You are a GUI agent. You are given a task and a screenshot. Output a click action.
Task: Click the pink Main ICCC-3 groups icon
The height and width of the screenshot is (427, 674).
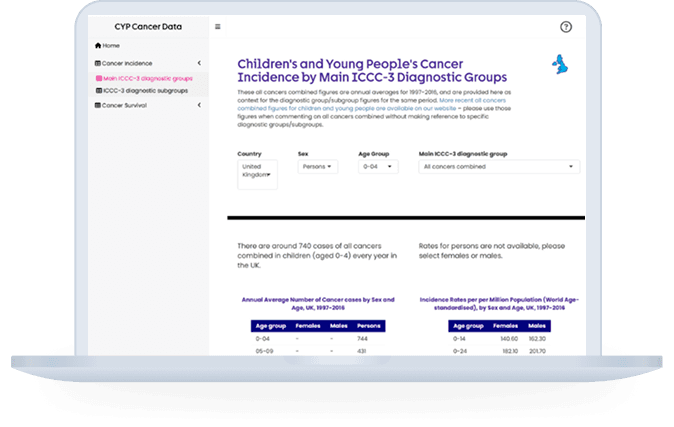pyautogui.click(x=99, y=77)
